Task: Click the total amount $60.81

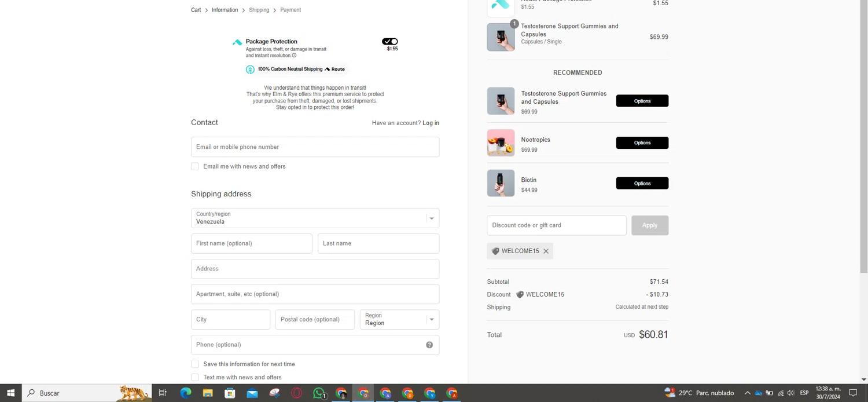Action: pos(653,335)
